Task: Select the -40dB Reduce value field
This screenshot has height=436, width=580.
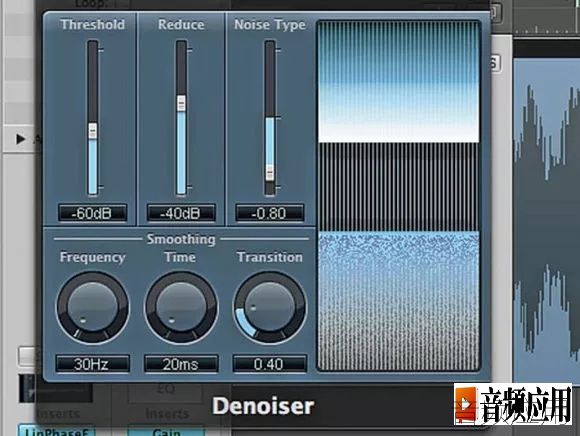Action: click(x=181, y=213)
